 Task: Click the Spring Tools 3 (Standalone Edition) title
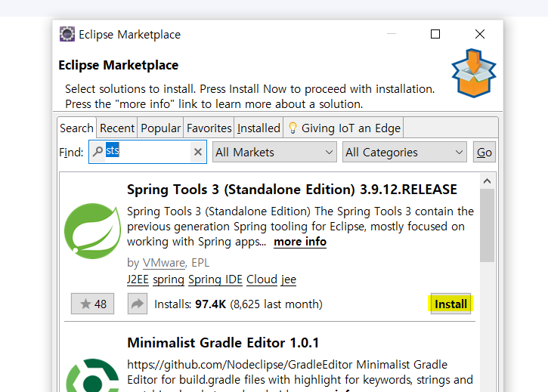coord(293,190)
